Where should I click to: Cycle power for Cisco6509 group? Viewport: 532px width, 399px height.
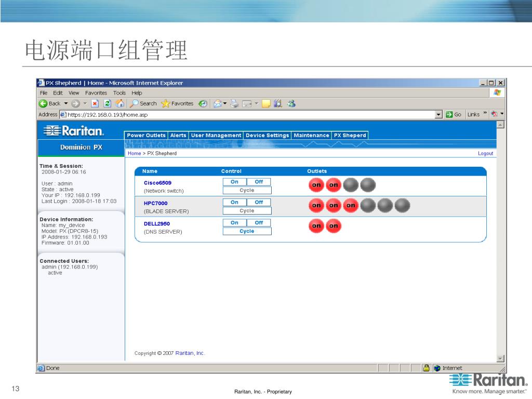(x=247, y=190)
